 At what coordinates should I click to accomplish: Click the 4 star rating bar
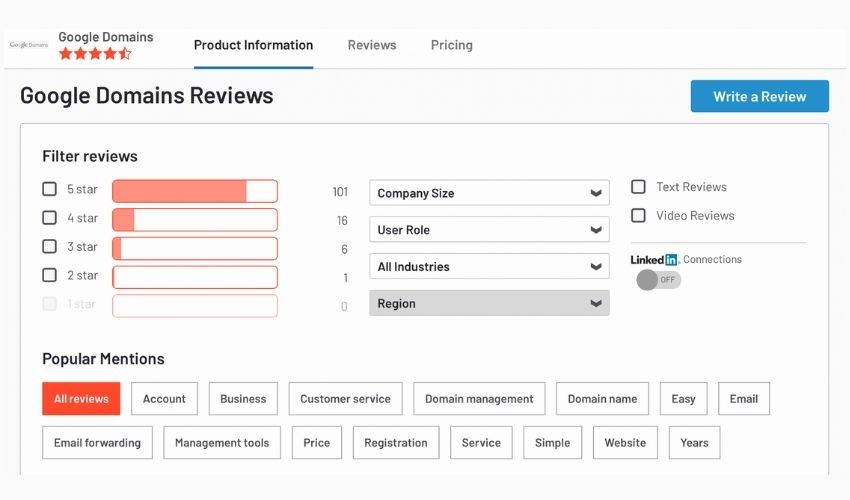(195, 220)
